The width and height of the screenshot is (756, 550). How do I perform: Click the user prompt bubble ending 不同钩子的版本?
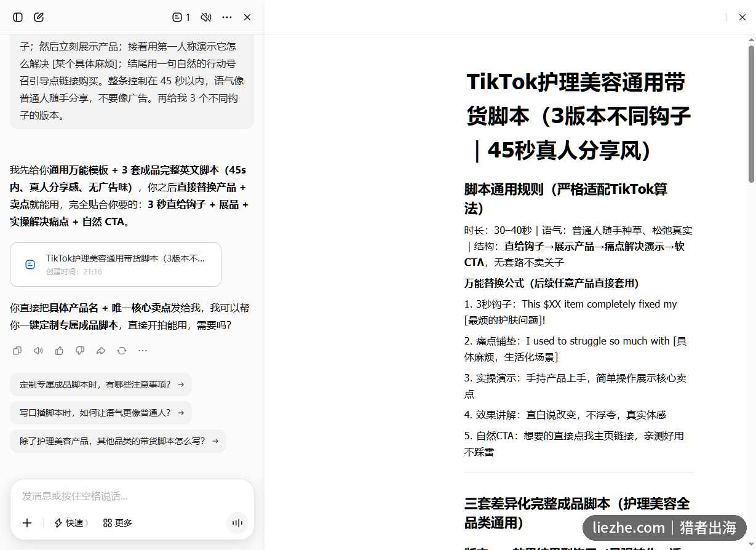click(132, 80)
